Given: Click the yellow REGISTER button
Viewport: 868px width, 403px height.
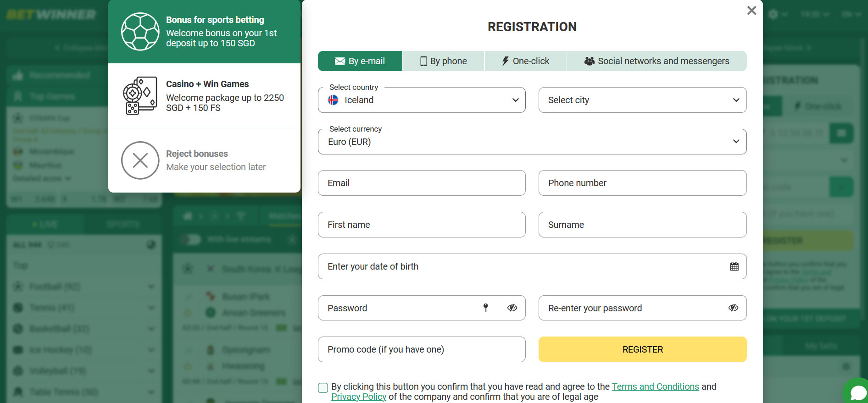Looking at the screenshot, I should pyautogui.click(x=642, y=349).
